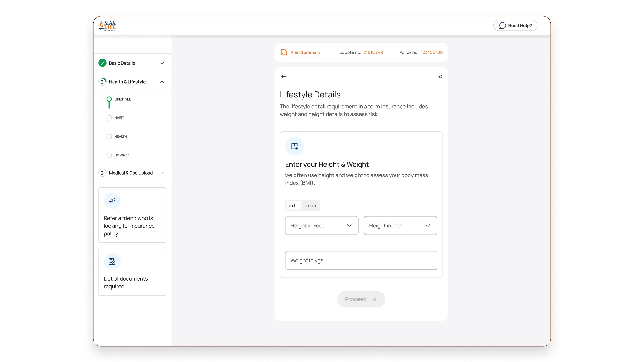Image resolution: width=644 pixels, height=362 pixels.
Task: Expand the Basic Details section
Action: click(162, 63)
